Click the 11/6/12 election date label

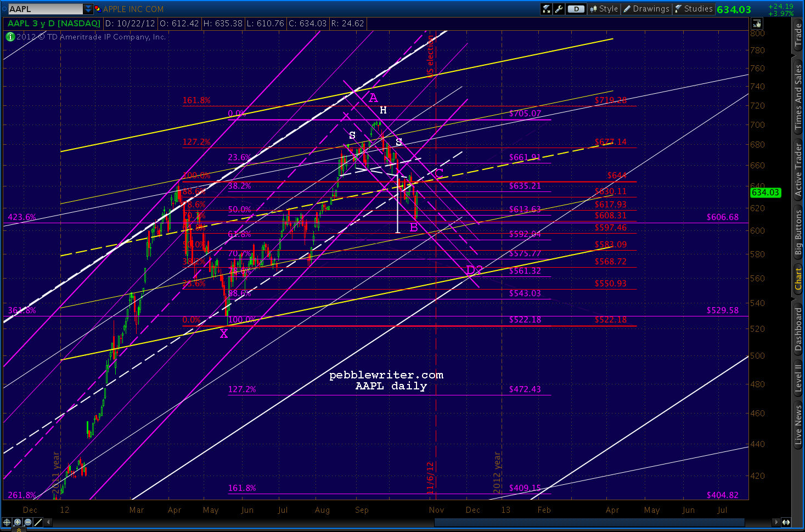coord(431,477)
